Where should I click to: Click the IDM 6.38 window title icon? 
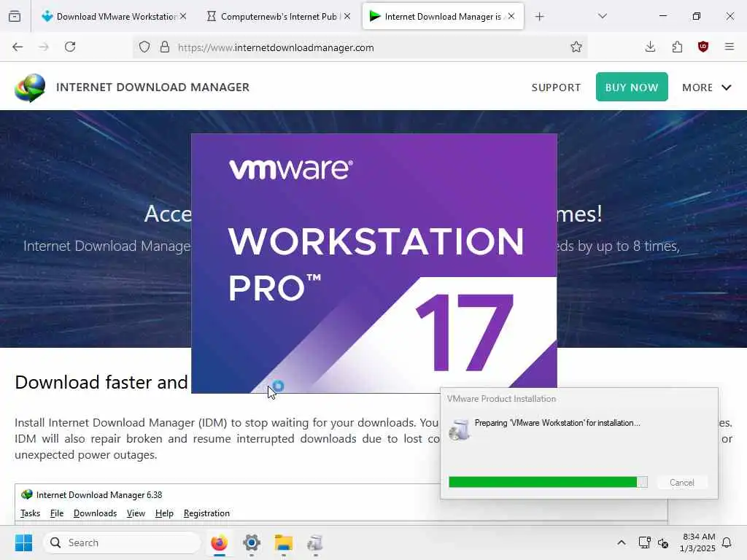[x=27, y=495]
